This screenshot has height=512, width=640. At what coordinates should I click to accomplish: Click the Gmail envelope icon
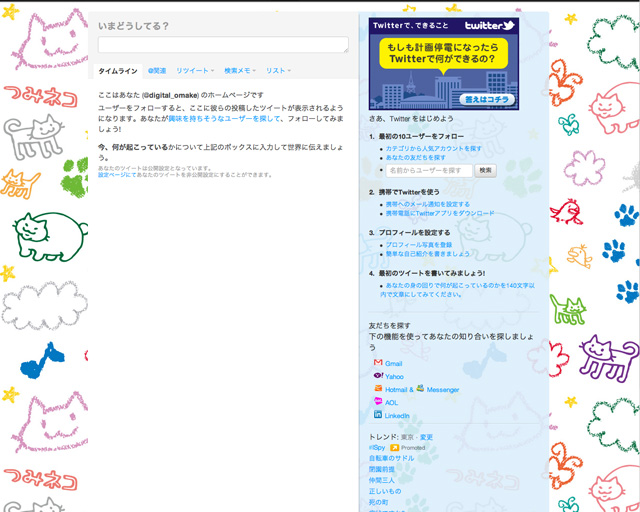378,362
